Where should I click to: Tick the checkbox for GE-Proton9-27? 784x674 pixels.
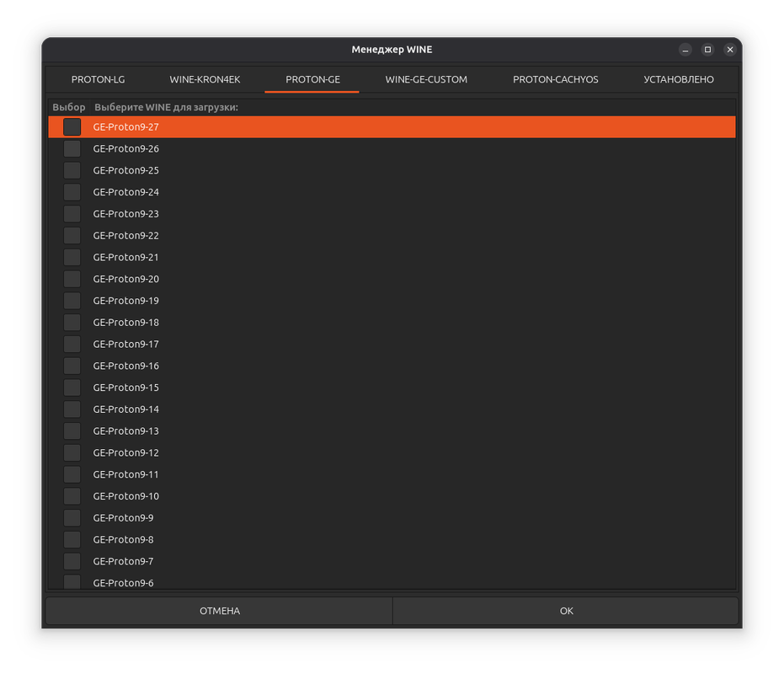pyautogui.click(x=72, y=127)
